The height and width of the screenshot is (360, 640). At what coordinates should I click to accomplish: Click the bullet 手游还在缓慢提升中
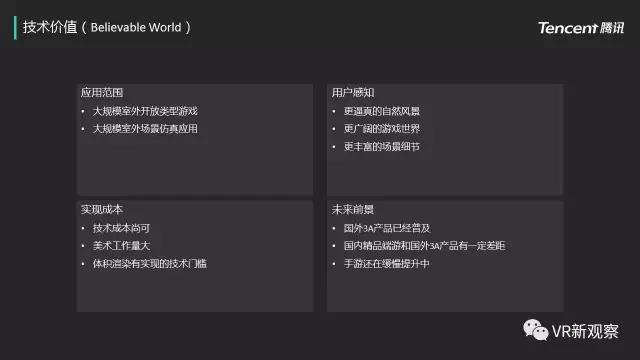click(387, 264)
